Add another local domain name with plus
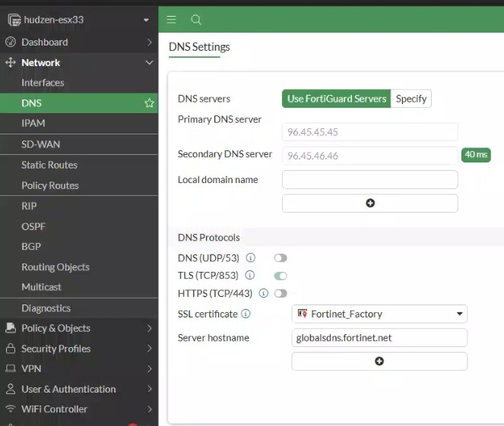 point(370,204)
